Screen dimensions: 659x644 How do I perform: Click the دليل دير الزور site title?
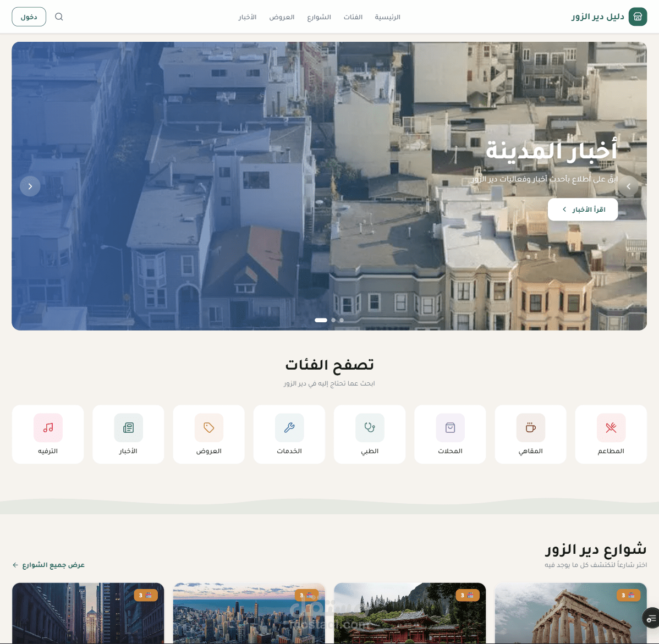click(x=597, y=17)
